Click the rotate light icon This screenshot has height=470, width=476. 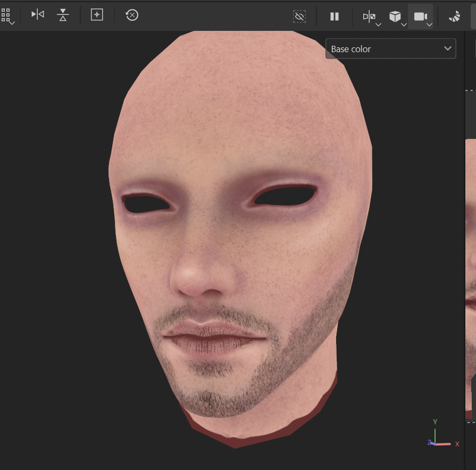454,17
